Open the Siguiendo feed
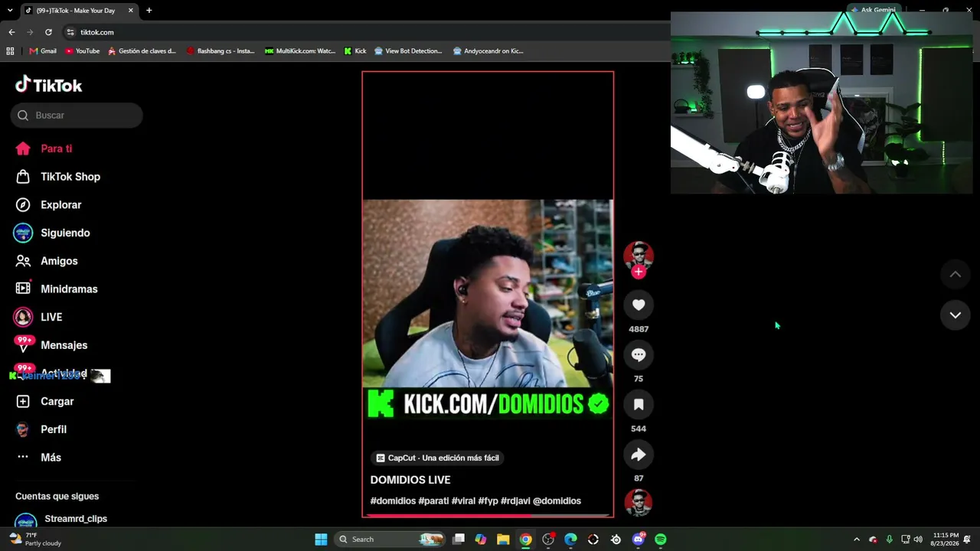The image size is (980, 551). (52, 233)
